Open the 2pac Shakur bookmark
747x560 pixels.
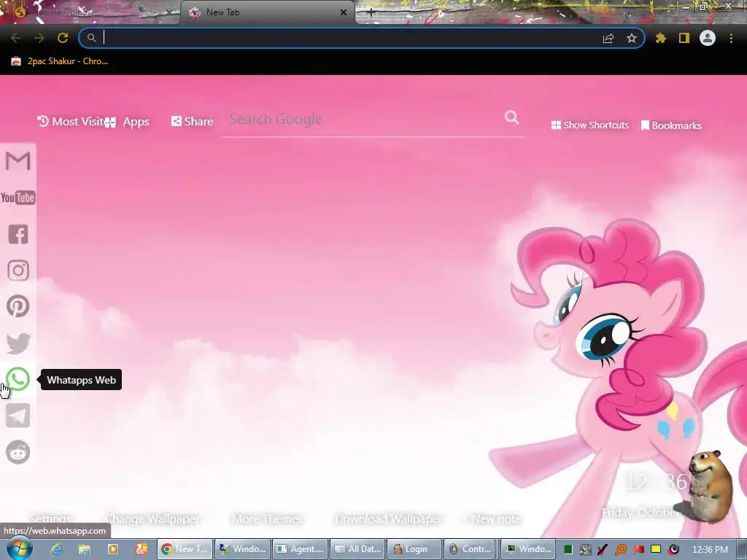60,61
